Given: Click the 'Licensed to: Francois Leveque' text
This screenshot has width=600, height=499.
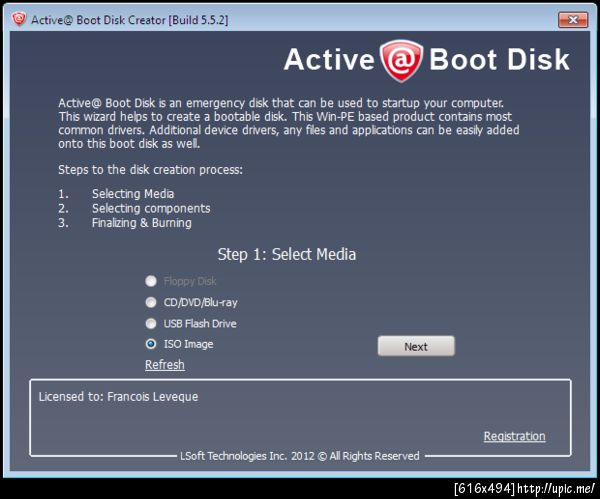Looking at the screenshot, I should click(118, 396).
